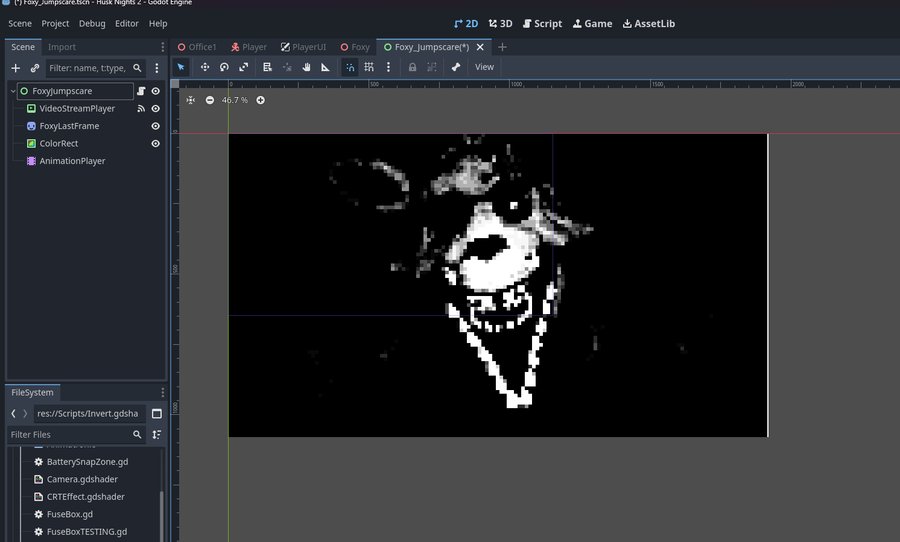The image size is (900, 542).
Task: Reset zoom by clicking 46.7 %
Action: [x=235, y=100]
